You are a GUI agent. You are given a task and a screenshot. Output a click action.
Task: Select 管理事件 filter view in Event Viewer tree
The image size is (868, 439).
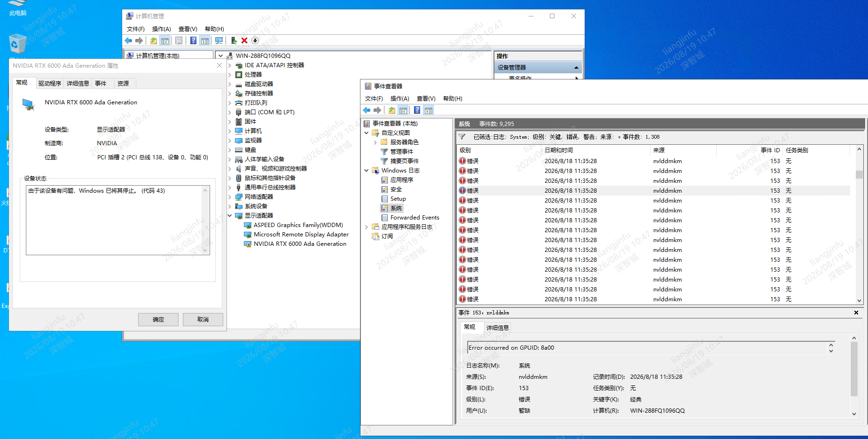point(402,152)
